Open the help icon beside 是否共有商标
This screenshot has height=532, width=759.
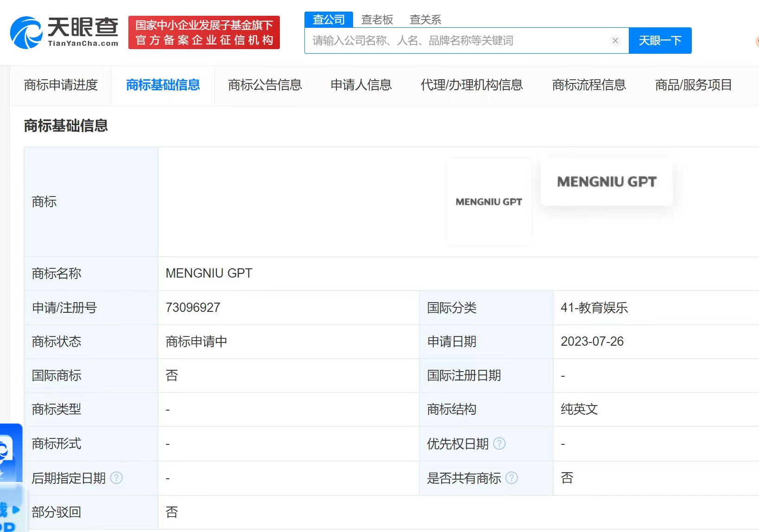512,478
